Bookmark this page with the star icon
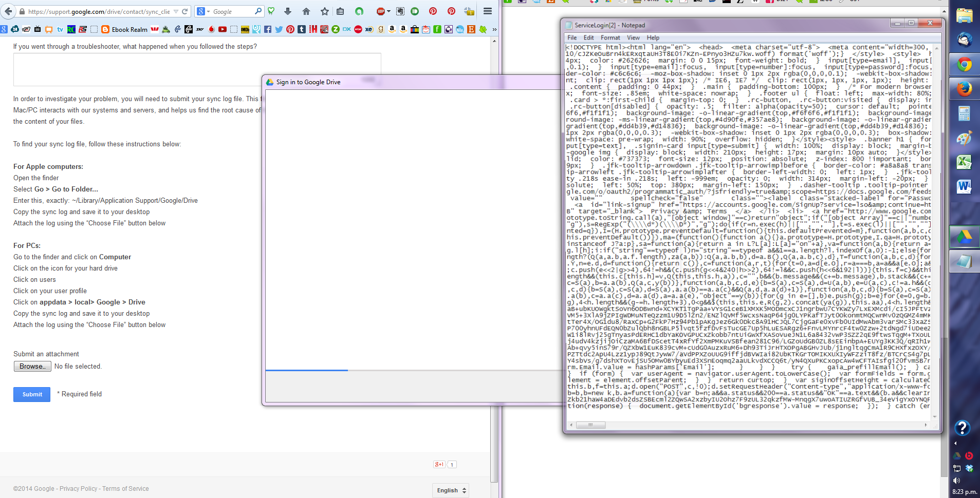Viewport: 980px width, 498px height. click(324, 11)
